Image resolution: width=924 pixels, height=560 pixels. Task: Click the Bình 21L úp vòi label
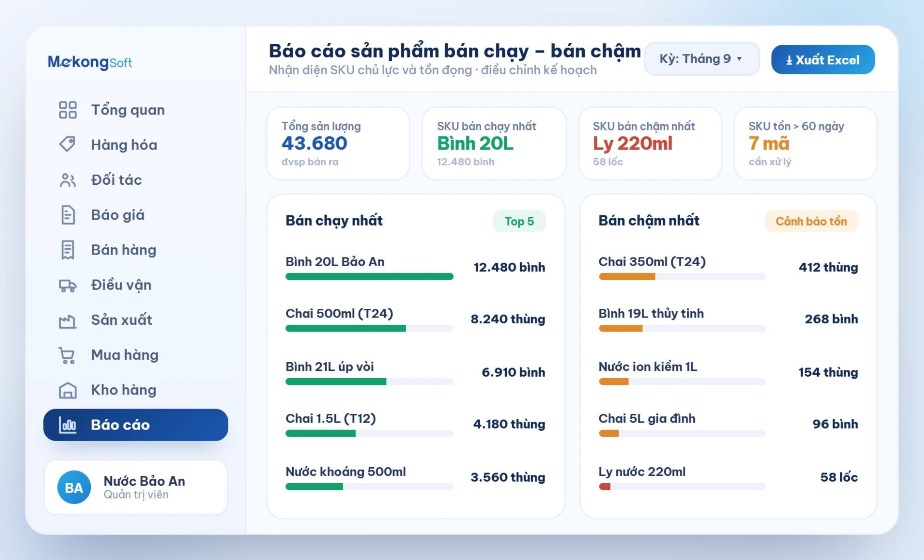(x=330, y=367)
